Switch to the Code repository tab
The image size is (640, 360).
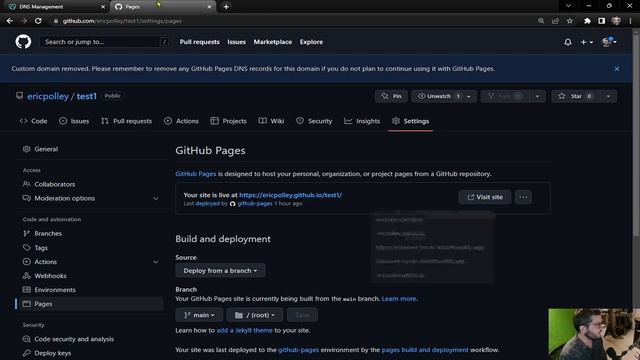[x=33, y=121]
